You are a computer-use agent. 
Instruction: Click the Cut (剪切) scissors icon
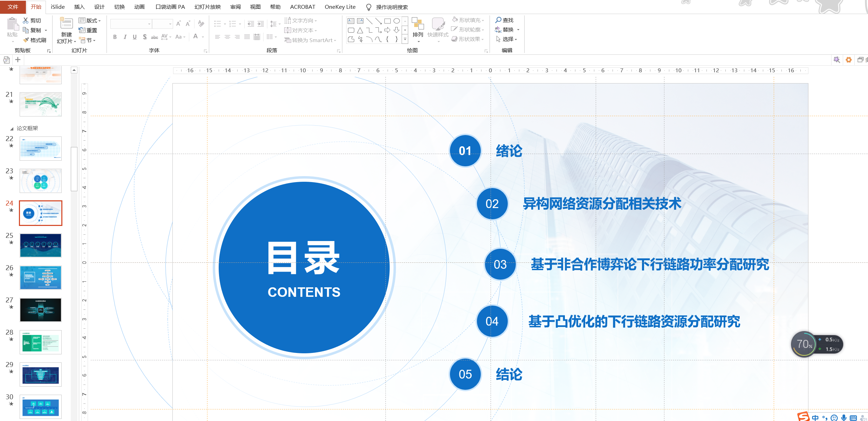point(26,20)
